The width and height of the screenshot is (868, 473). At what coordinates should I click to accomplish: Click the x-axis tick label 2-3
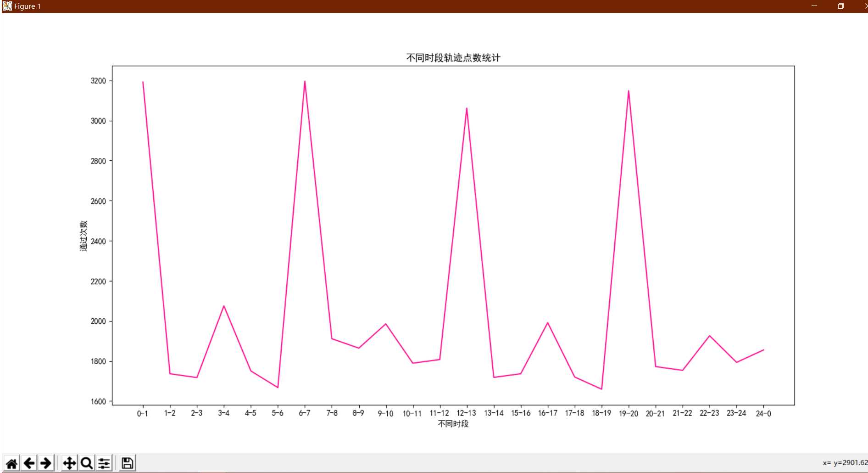click(x=197, y=413)
